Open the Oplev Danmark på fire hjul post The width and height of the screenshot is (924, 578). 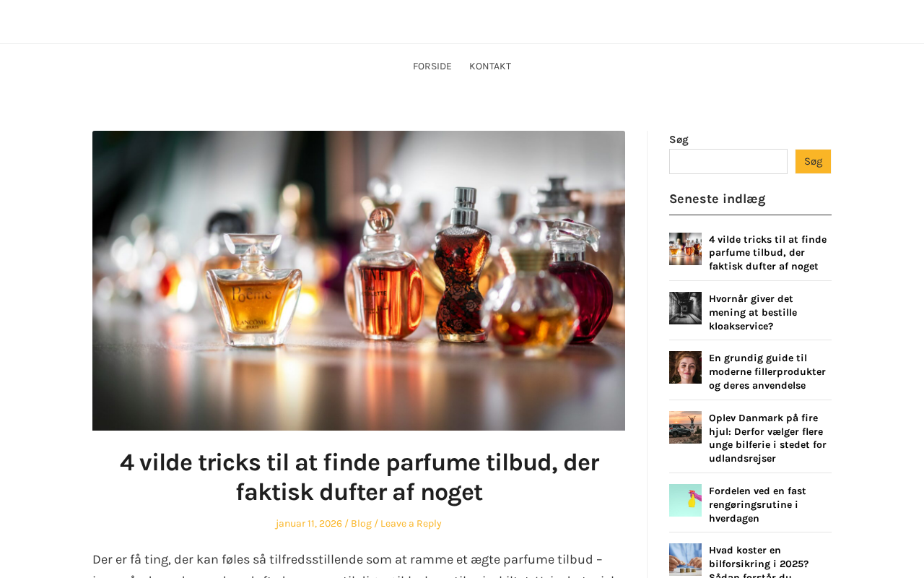coord(768,439)
